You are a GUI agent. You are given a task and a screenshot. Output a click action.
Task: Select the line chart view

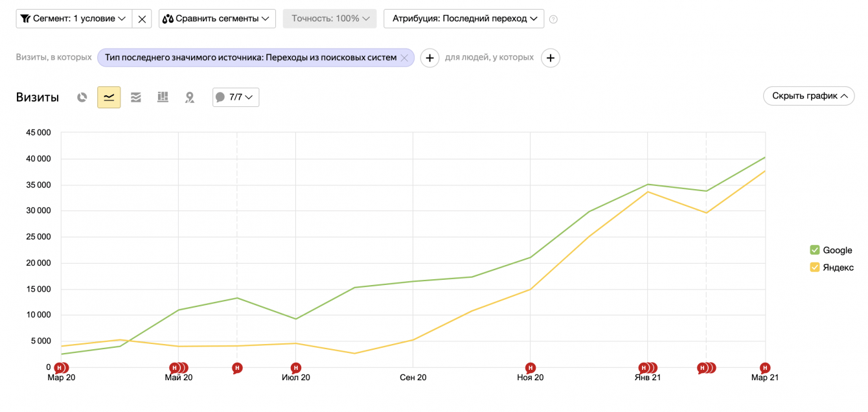point(109,97)
